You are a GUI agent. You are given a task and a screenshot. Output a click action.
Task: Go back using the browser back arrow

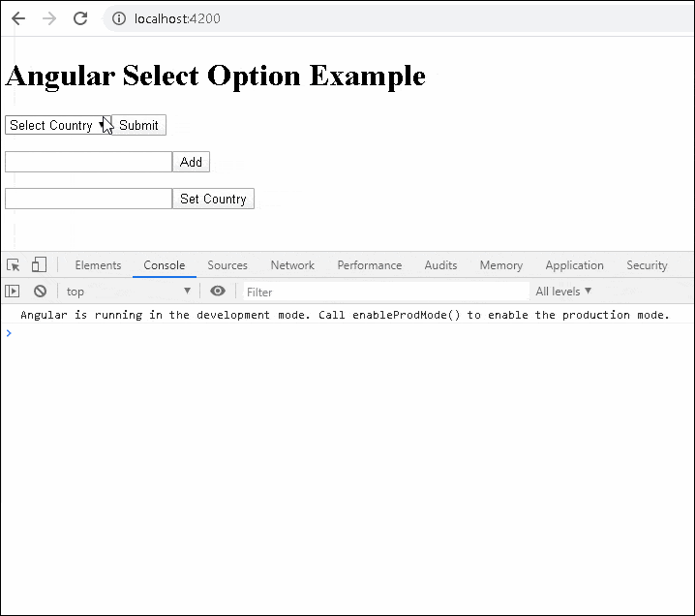pos(18,18)
